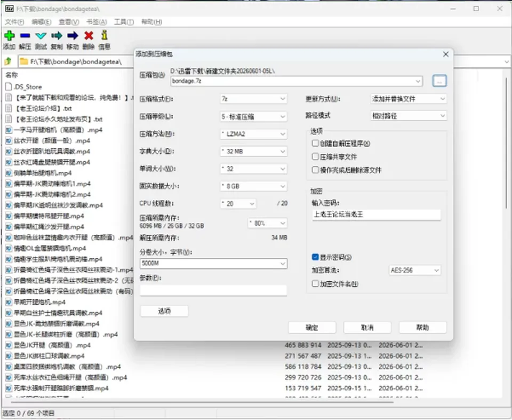Open the 固实数据大小 8 GB dropdown
Image resolution: width=512 pixels, height=420 pixels.
pos(254,186)
